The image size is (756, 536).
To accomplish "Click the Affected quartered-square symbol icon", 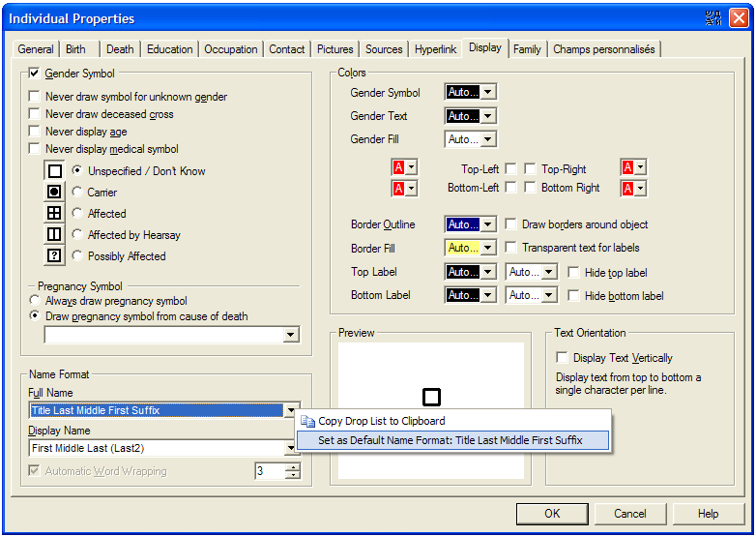I will coord(55,214).
